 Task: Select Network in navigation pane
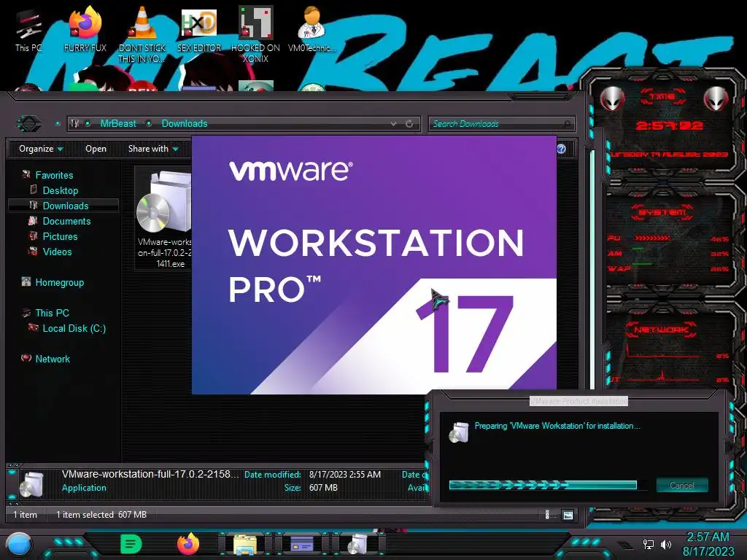[x=53, y=359]
